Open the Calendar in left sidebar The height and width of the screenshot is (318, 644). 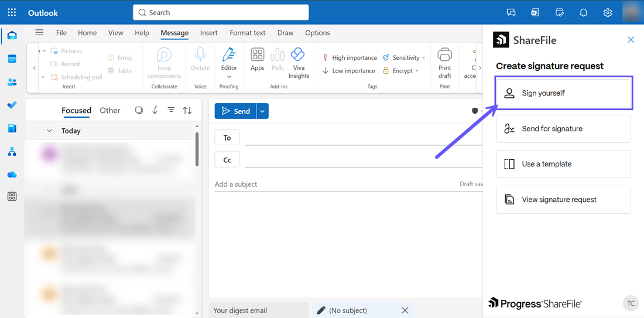(12, 59)
